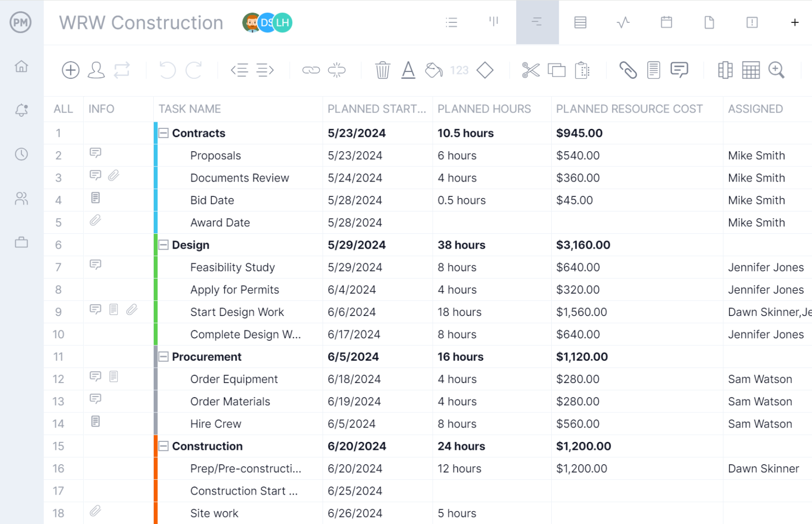Open attachment icon on Award Date row
Screen dimensions: 812x524
coord(95,220)
